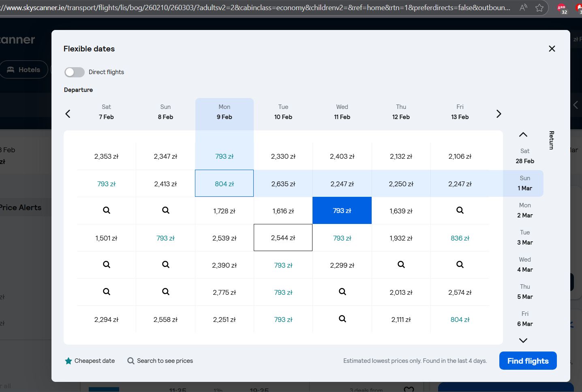Select the 2,106 zł fare cell

click(x=460, y=156)
